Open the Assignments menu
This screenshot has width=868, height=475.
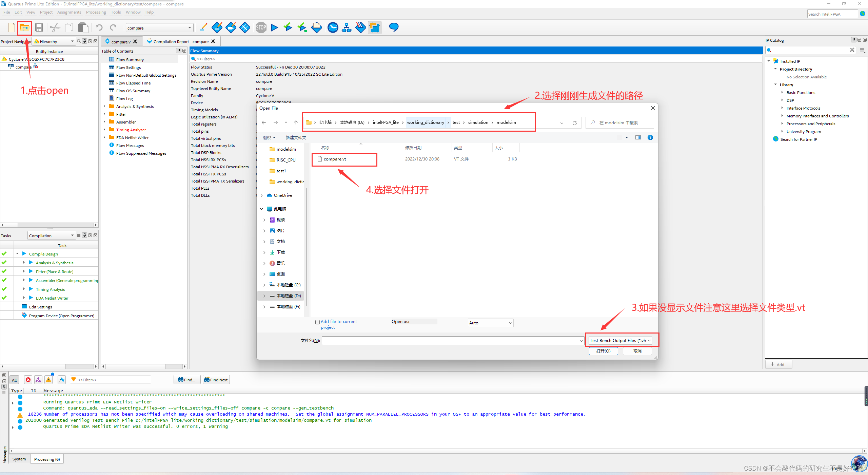[69, 12]
